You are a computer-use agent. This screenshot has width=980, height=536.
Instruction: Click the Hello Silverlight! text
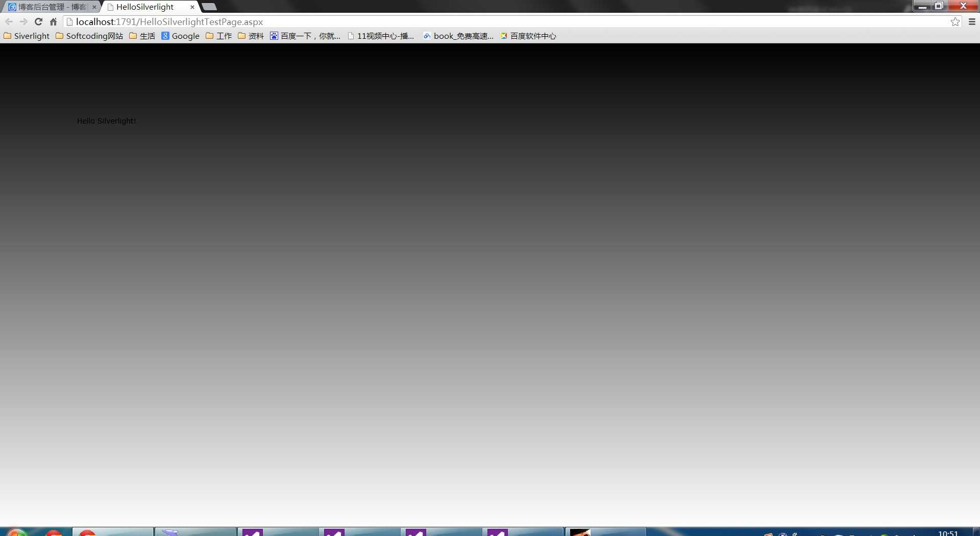(107, 121)
